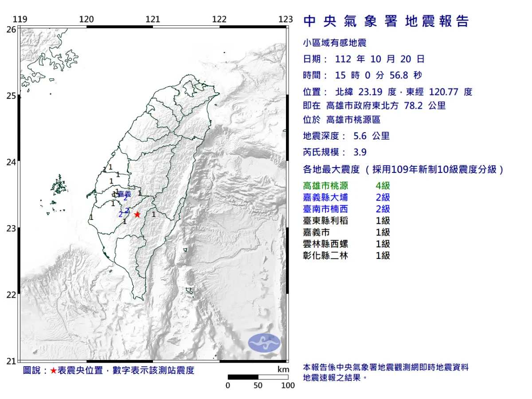The height and width of the screenshot is (399, 532).
Task: Click the red star epicenter marker
Action: point(137,215)
